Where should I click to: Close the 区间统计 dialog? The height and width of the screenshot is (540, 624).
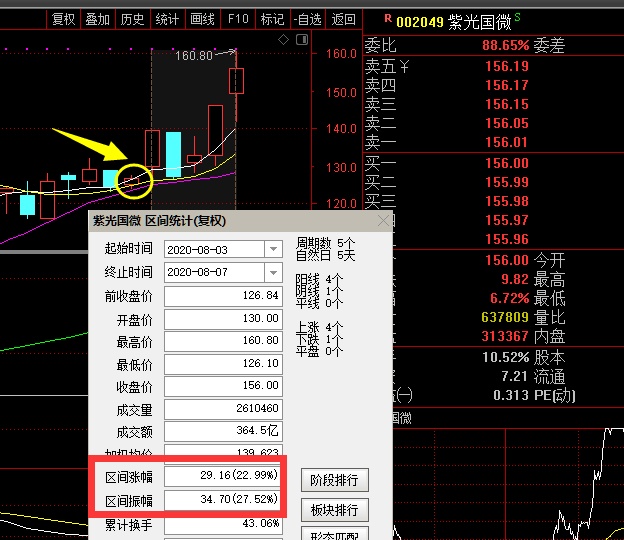[x=383, y=220]
